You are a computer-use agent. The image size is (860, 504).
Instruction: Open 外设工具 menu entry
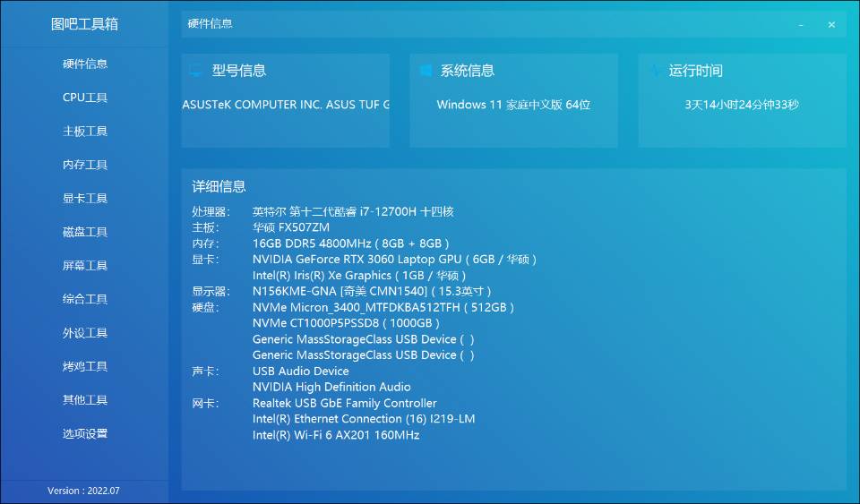click(85, 332)
